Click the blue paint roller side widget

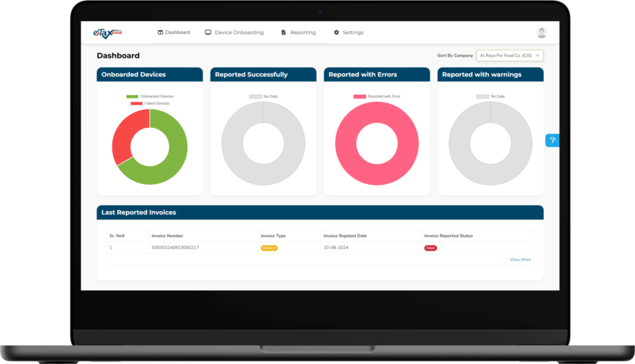coord(553,141)
